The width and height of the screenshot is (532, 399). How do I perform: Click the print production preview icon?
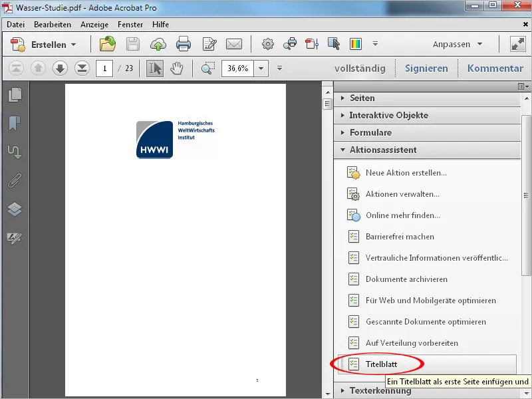tap(290, 44)
